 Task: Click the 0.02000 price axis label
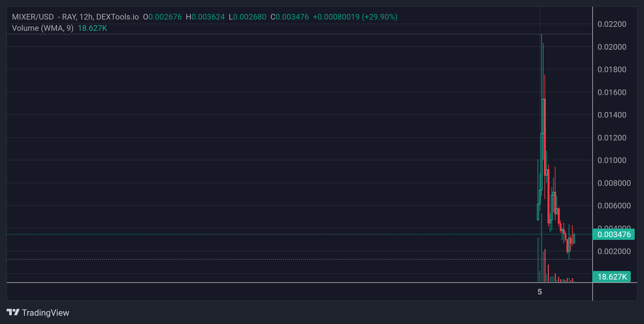coord(612,47)
